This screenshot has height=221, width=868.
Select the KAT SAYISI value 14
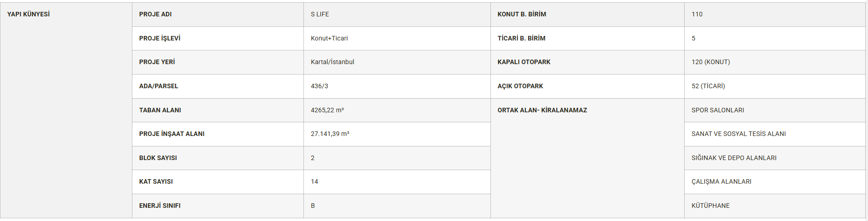pyautogui.click(x=314, y=182)
